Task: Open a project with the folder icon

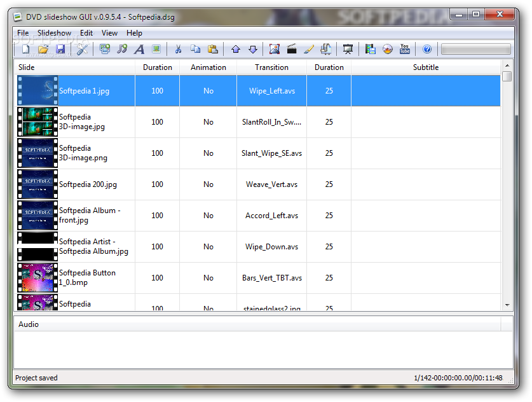Action: coord(43,49)
